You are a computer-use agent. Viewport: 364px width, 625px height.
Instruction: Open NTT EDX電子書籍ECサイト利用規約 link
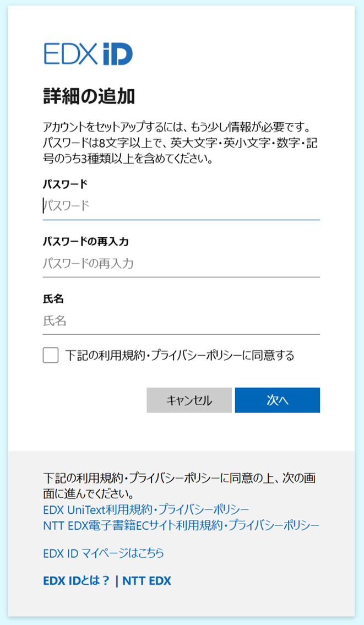pos(181,525)
